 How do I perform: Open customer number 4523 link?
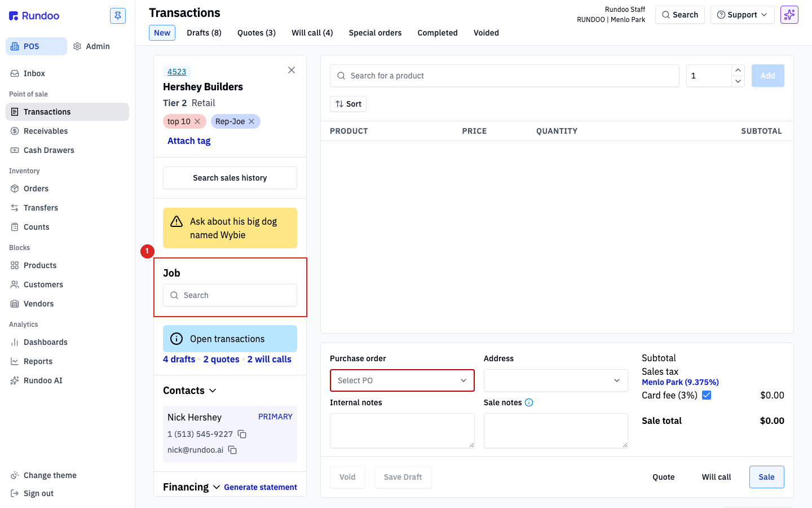[177, 72]
